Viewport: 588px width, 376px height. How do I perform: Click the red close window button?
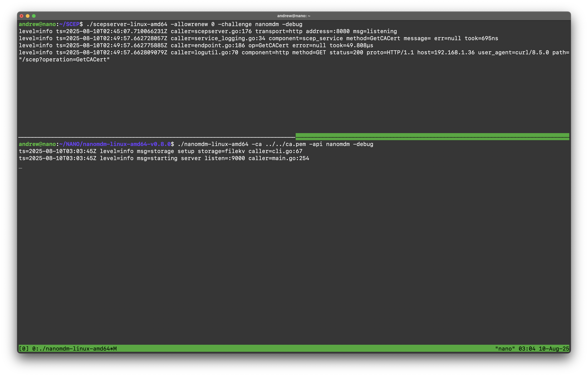coord(21,16)
